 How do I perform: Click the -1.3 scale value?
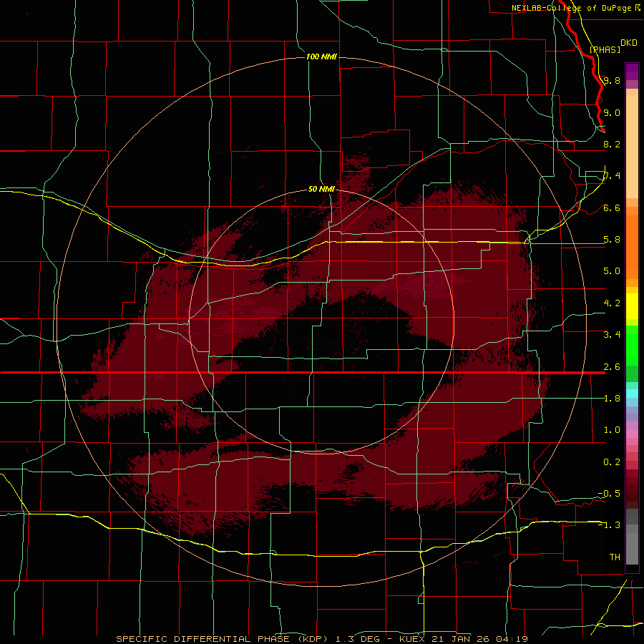[x=609, y=525]
